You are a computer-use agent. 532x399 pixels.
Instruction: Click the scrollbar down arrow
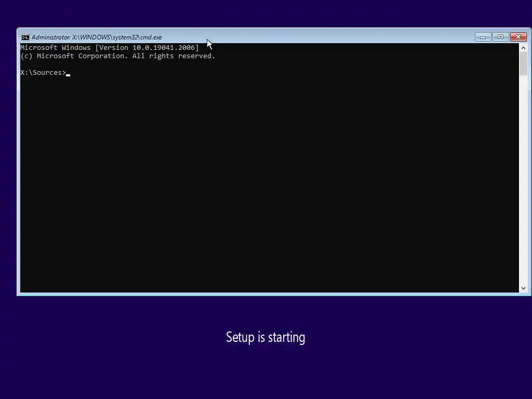523,288
